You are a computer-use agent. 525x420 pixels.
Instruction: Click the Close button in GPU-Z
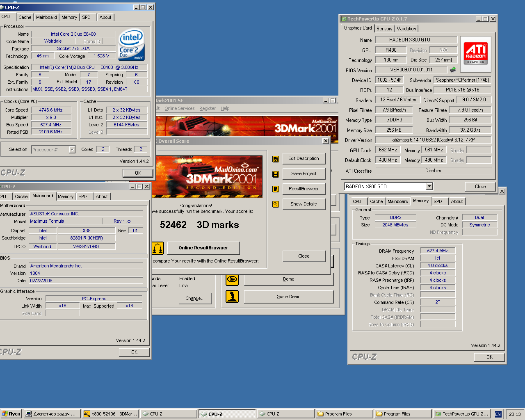pos(480,187)
